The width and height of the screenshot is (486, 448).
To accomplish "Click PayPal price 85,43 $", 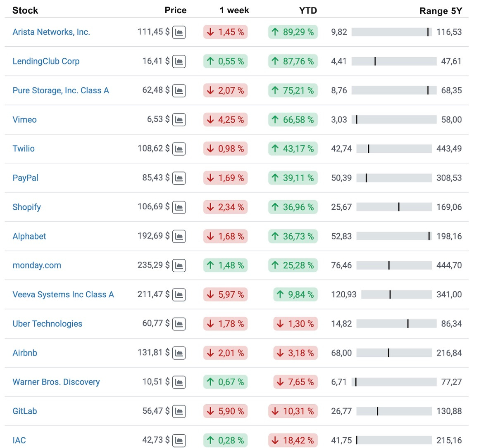I will pos(156,178).
